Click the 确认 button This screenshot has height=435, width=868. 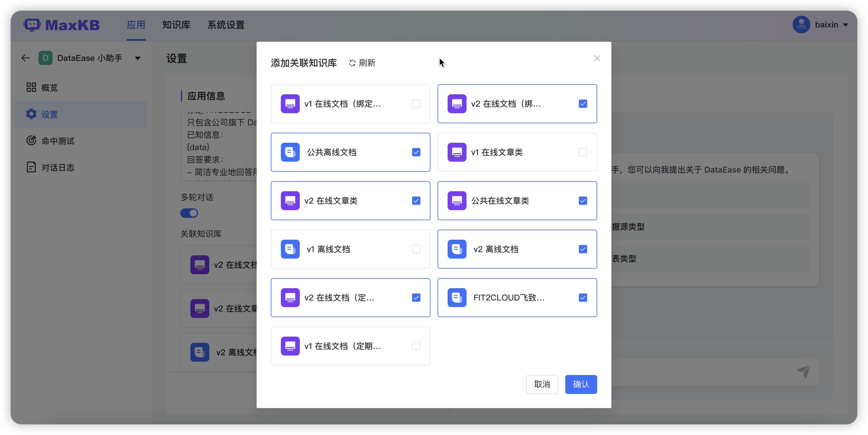581,384
